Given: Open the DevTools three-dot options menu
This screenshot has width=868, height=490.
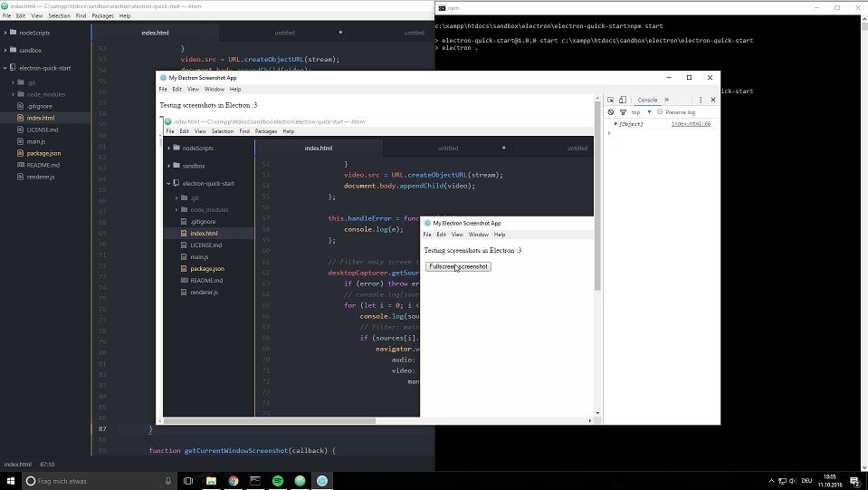Looking at the screenshot, I should [x=701, y=100].
